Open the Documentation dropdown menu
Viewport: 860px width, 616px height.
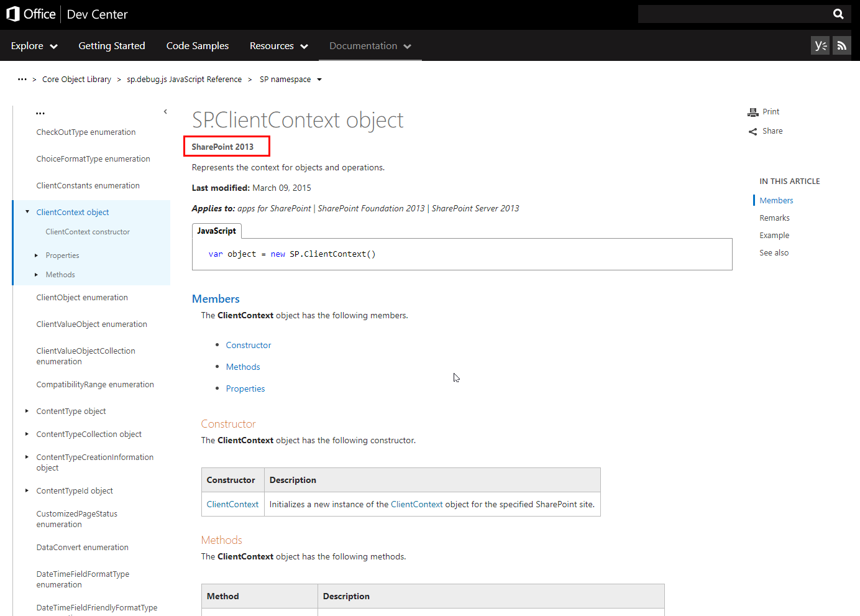pos(370,46)
